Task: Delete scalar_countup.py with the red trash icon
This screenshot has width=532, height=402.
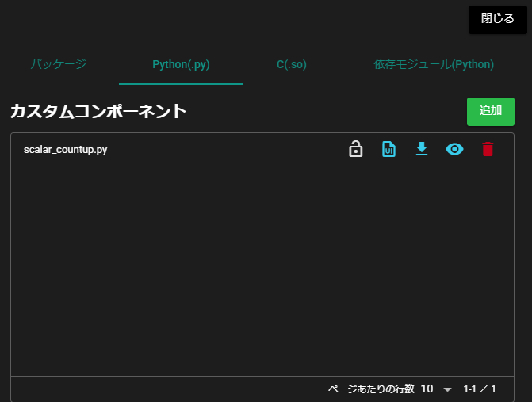Action: pos(488,149)
